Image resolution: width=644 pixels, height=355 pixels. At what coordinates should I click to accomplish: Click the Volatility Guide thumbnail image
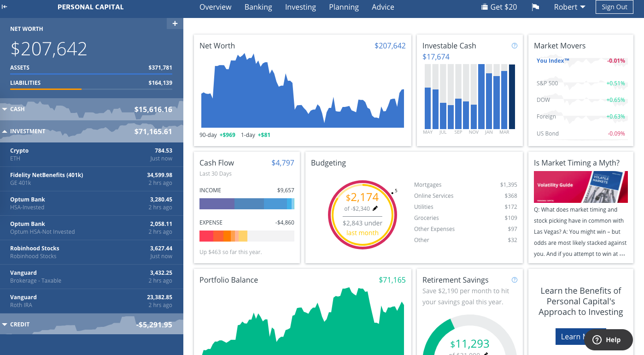(580, 187)
